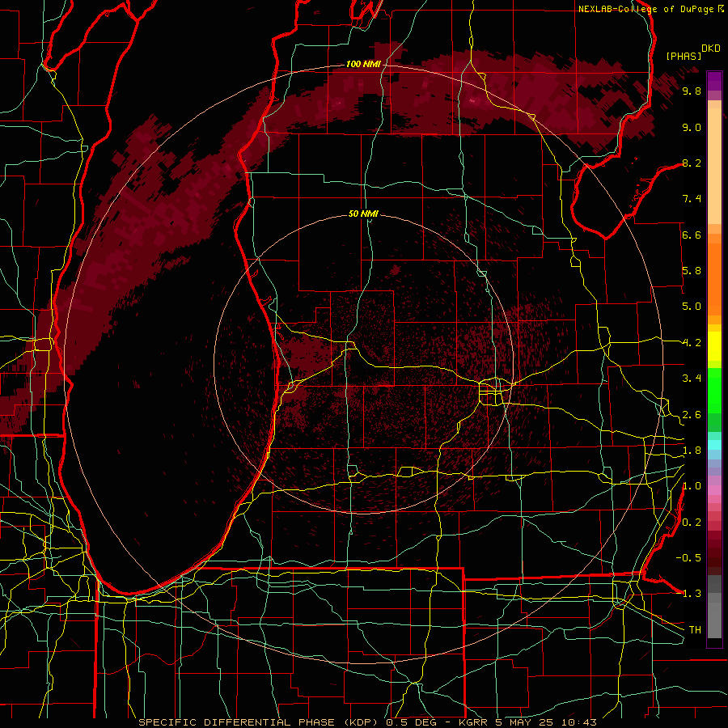728x728 pixels.
Task: Pick the cyan color bar segment
Action: point(714,444)
